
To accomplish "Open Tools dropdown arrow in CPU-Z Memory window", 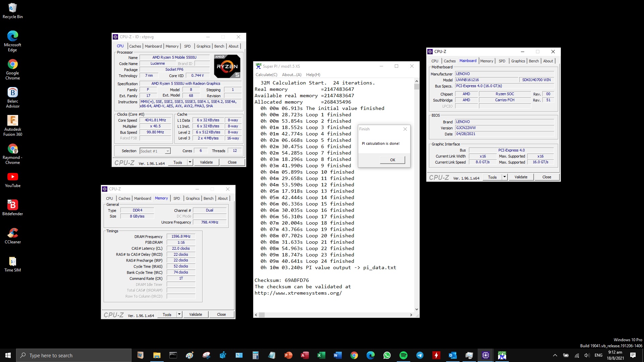I will (x=179, y=314).
